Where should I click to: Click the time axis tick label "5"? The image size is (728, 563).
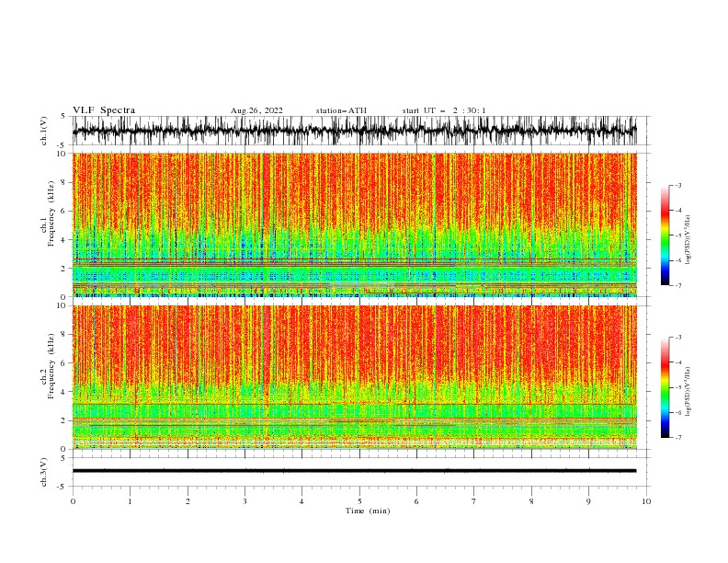tap(359, 501)
